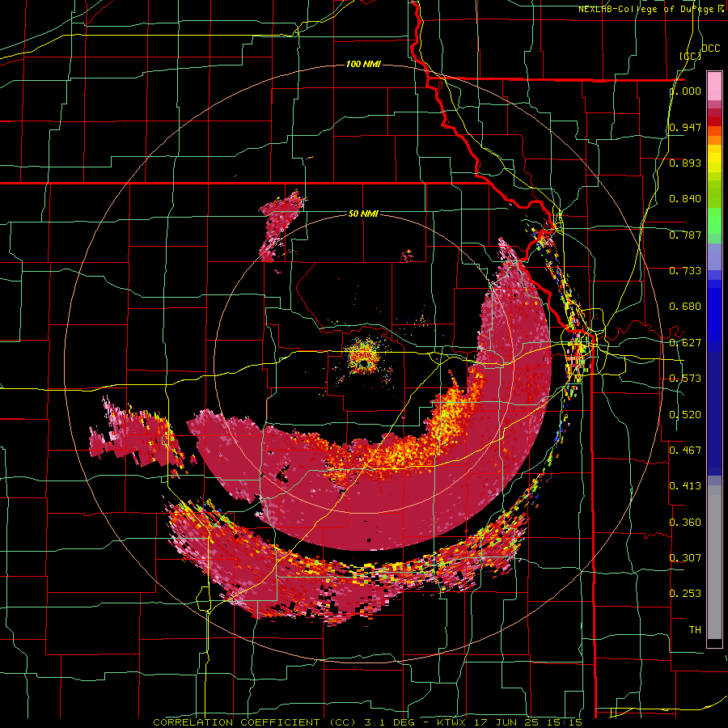Click the 0.840 scale value
Screen dimensions: 728x728
coord(685,199)
